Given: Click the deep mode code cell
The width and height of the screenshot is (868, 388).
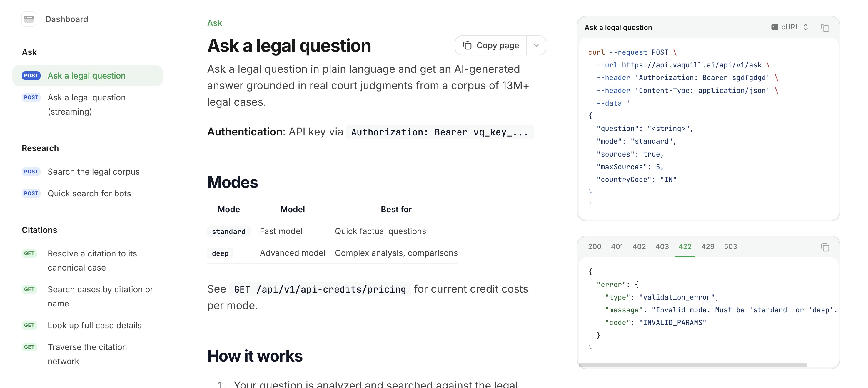Looking at the screenshot, I should click(220, 253).
